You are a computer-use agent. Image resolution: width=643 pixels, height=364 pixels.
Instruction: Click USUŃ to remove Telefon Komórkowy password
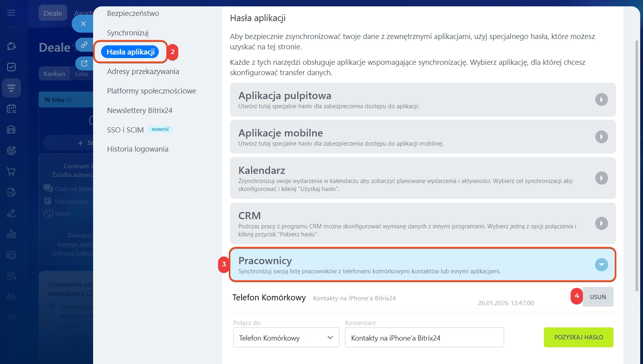598,297
